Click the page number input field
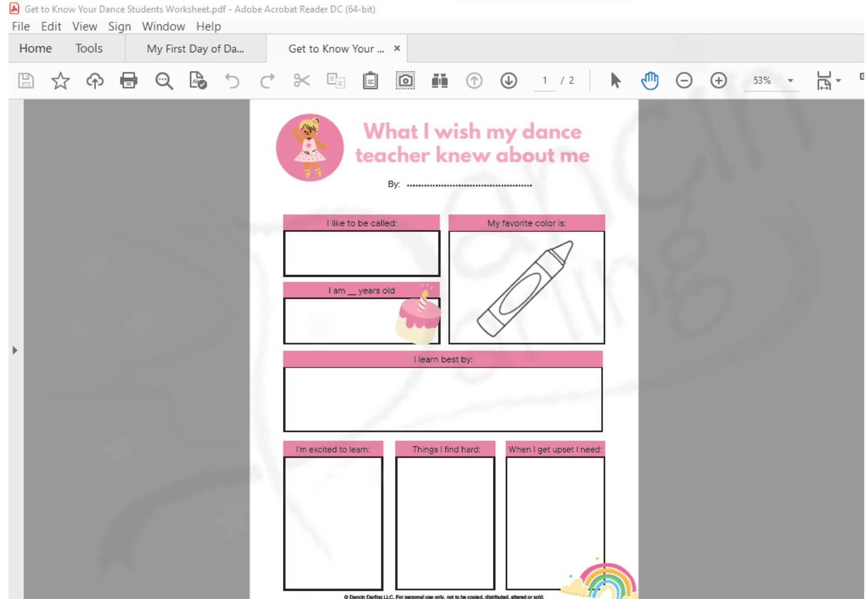 point(545,80)
